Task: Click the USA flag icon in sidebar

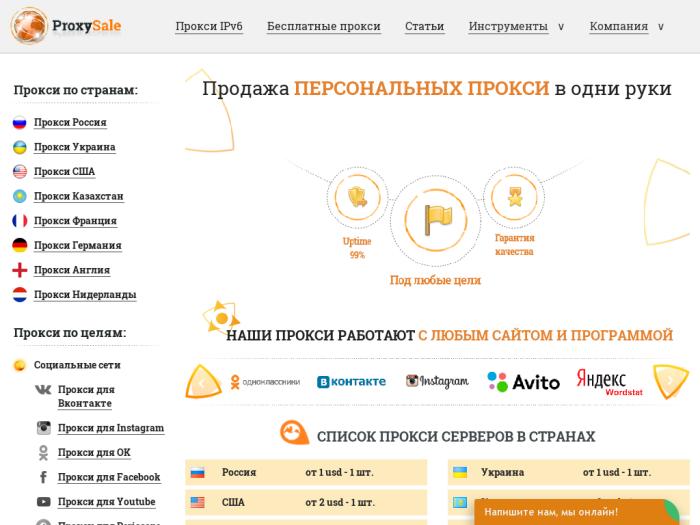Action: [20, 171]
